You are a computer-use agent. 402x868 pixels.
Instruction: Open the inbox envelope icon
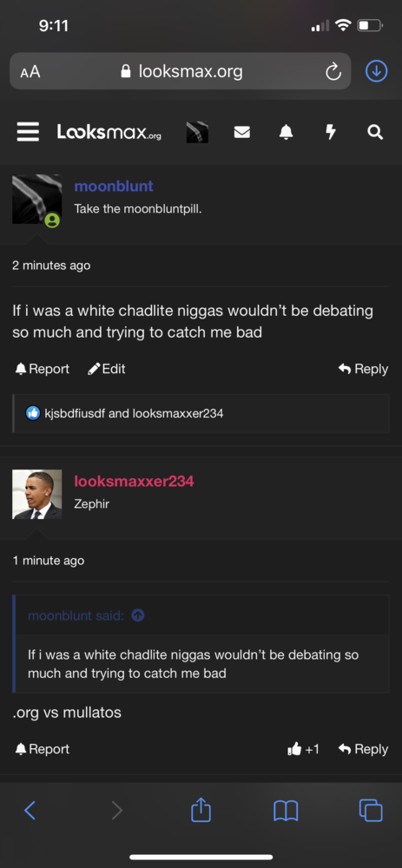pyautogui.click(x=241, y=132)
